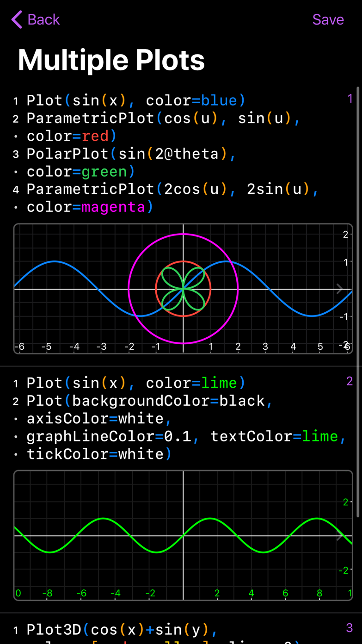This screenshot has width=362, height=644.
Task: Tap the Back text label
Action: click(43, 19)
